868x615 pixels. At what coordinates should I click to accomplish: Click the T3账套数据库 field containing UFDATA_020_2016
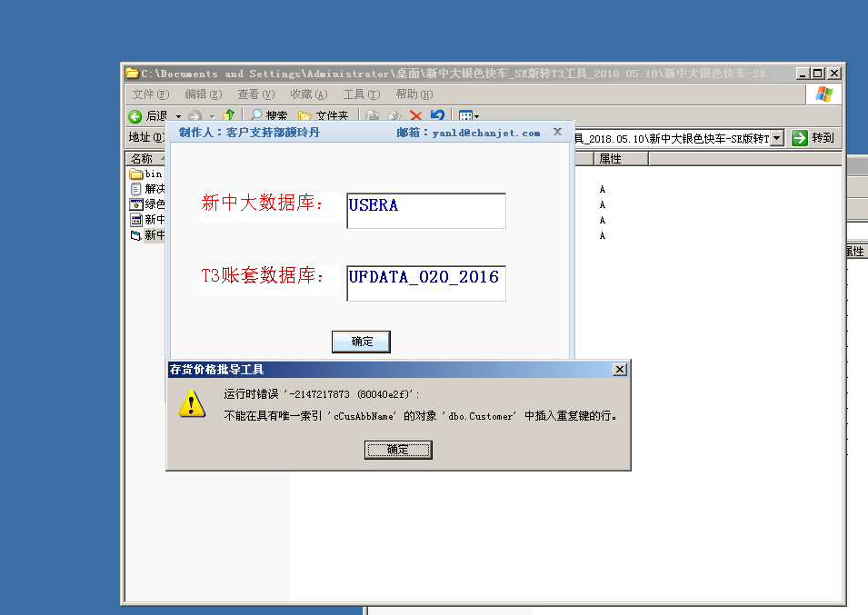(426, 283)
